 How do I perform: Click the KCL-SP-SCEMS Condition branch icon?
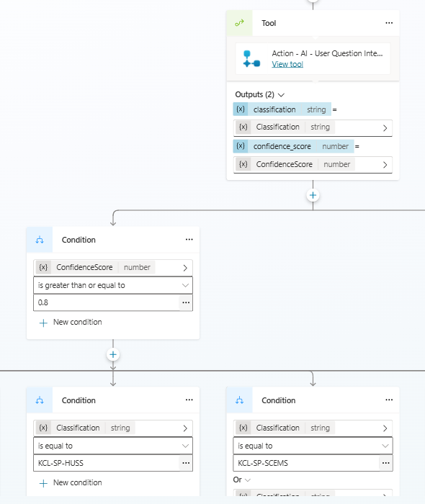click(x=239, y=400)
